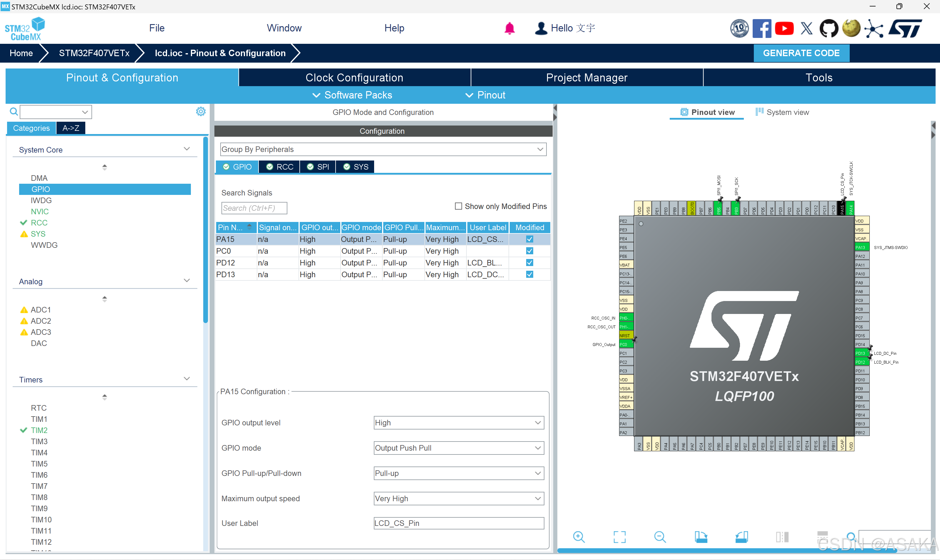Click the GENERATE CODE button

pos(801,53)
